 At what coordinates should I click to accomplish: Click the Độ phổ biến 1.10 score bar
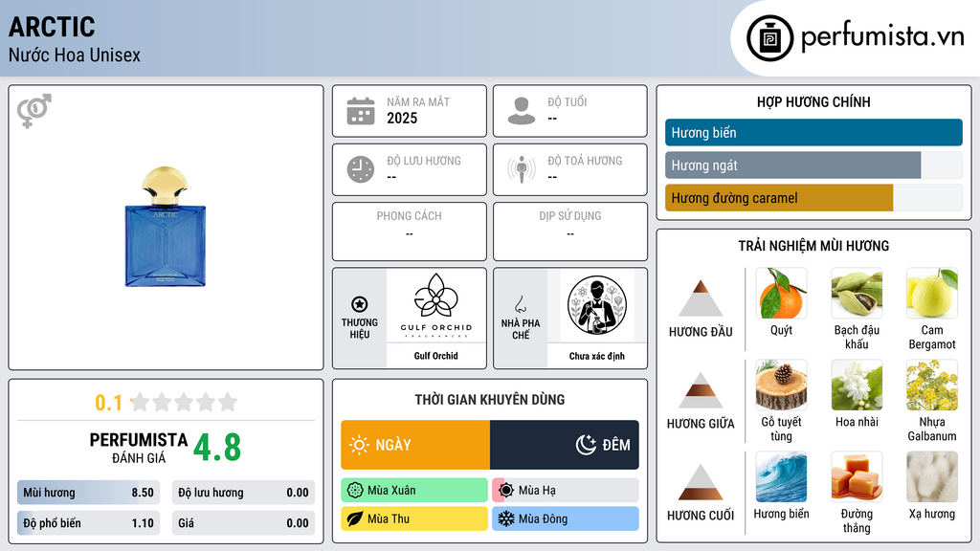coord(89,523)
